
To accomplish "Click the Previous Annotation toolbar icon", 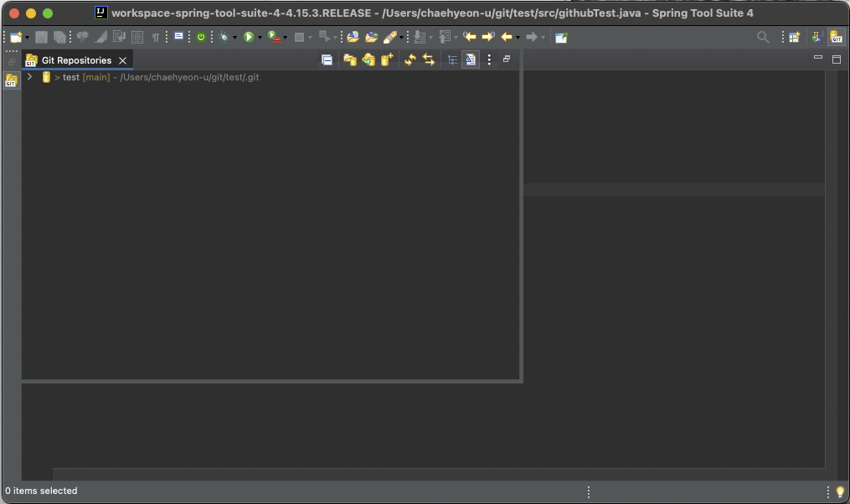I will (445, 38).
